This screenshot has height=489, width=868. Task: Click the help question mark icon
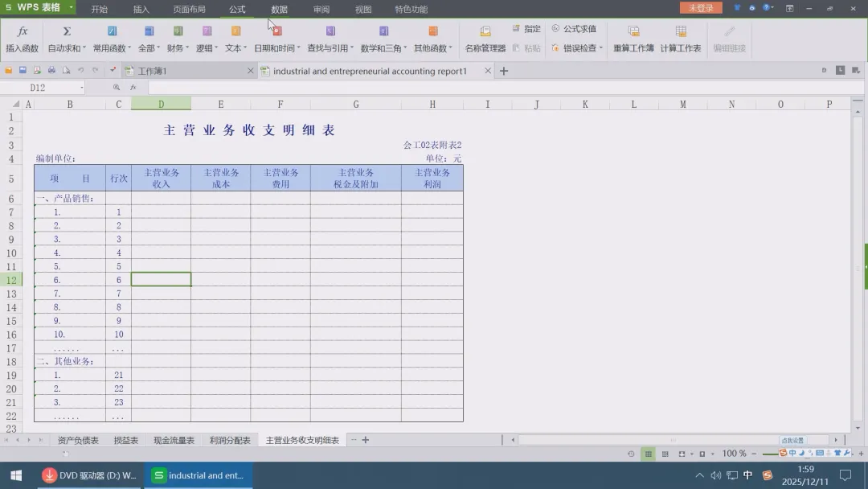coord(766,8)
